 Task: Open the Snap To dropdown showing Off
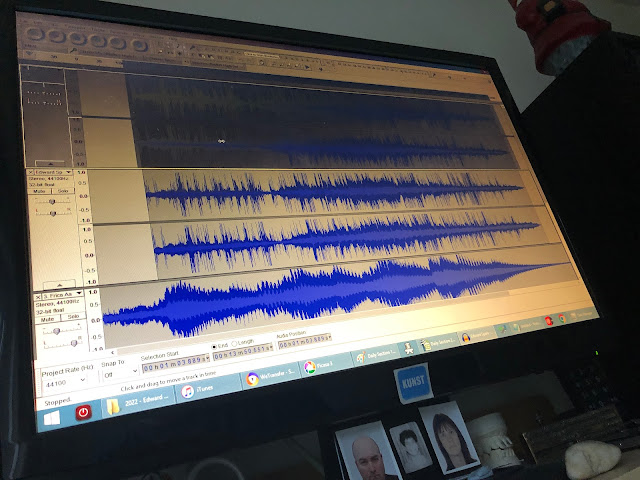tap(120, 373)
